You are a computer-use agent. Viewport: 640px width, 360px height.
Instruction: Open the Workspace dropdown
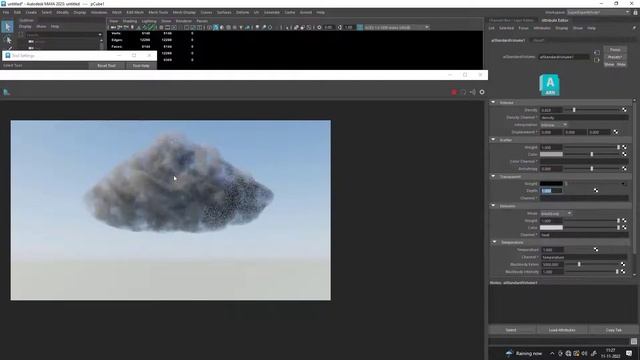(598, 13)
